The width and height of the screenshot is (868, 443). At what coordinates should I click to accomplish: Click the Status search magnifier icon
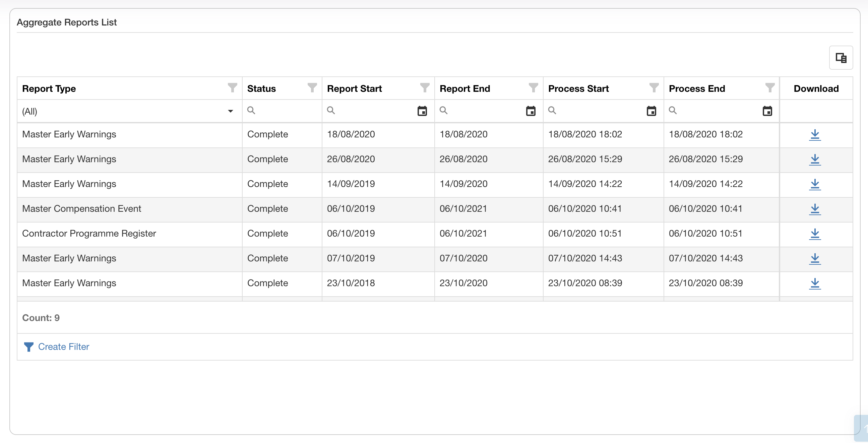251,110
